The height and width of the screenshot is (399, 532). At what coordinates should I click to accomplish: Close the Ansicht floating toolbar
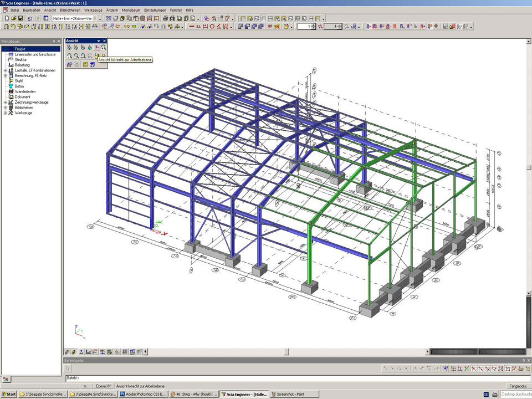[x=104, y=41]
